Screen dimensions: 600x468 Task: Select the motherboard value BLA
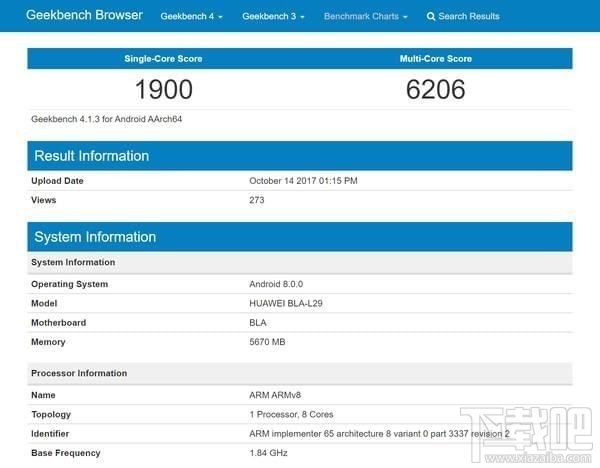pos(258,323)
